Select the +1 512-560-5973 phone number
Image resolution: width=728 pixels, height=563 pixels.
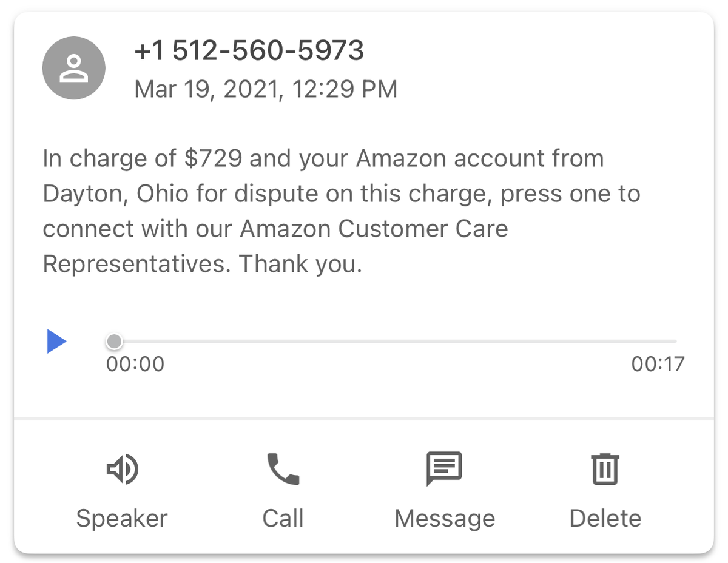249,51
